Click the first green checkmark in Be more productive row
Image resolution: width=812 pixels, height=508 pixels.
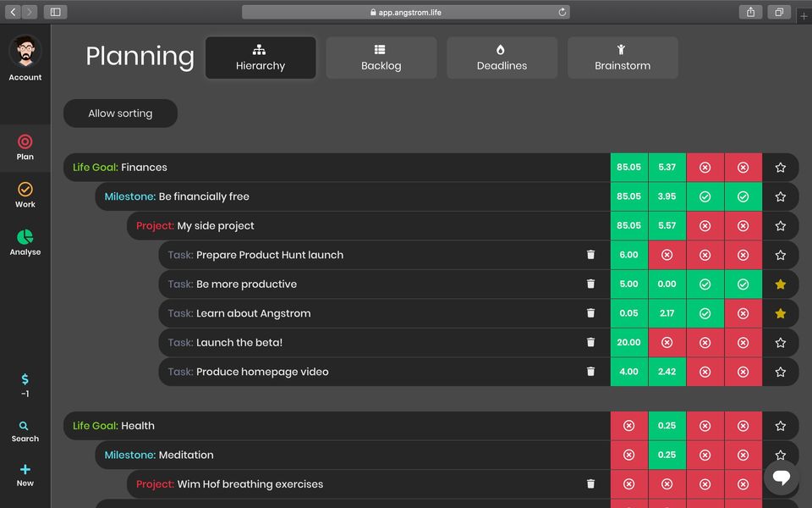pos(705,284)
